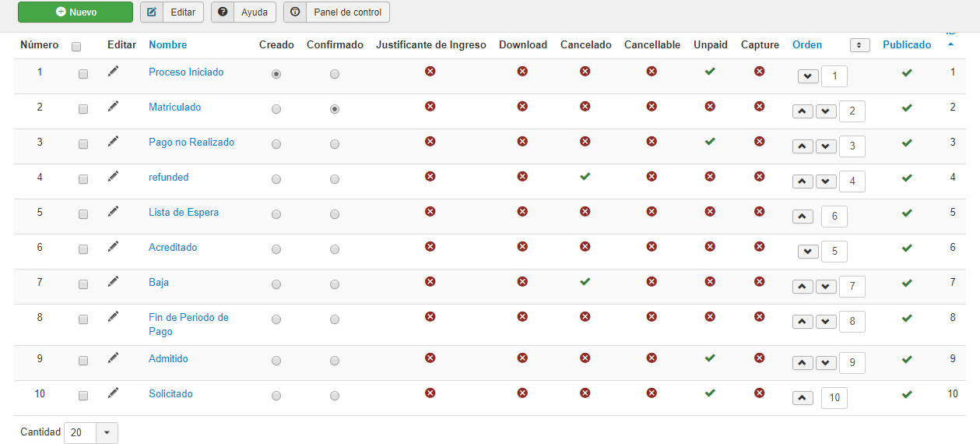Toggle the Cancelado checkmark for refunded
The image size is (980, 444).
pos(585,176)
